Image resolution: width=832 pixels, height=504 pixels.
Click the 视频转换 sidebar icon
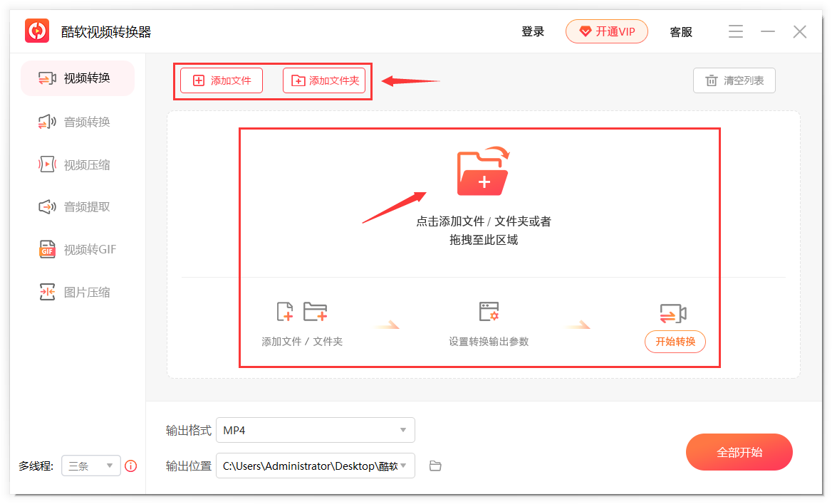(47, 78)
